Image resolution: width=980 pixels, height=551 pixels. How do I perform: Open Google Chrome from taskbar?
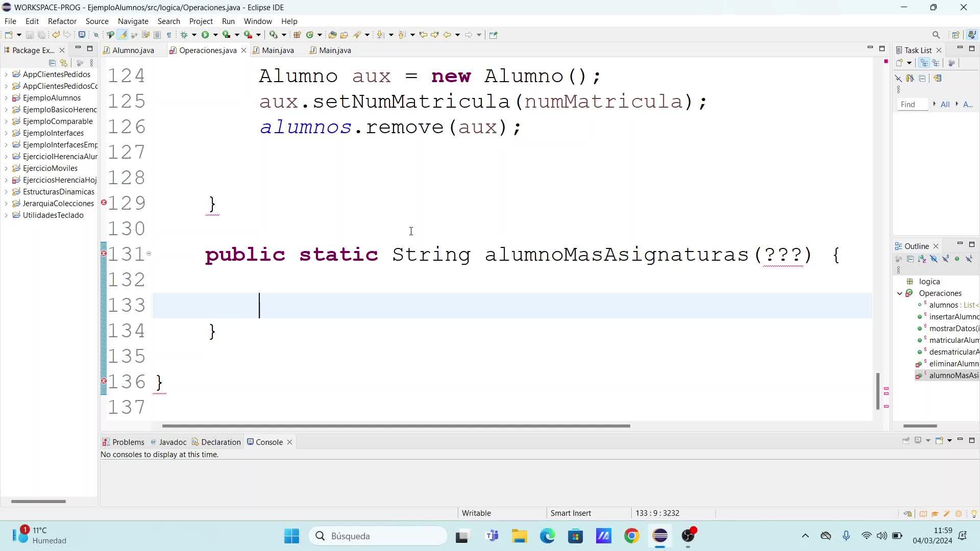(x=631, y=536)
